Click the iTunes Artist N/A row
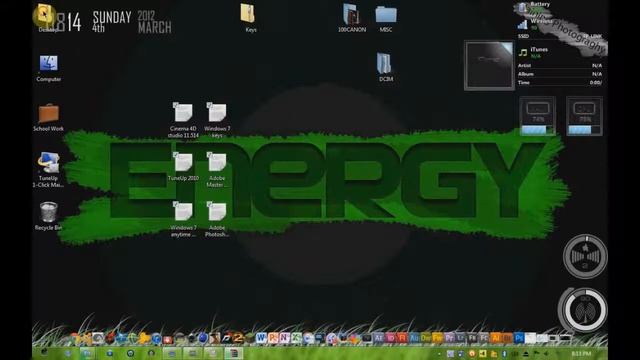This screenshot has height=360, width=640. pyautogui.click(x=560, y=65)
